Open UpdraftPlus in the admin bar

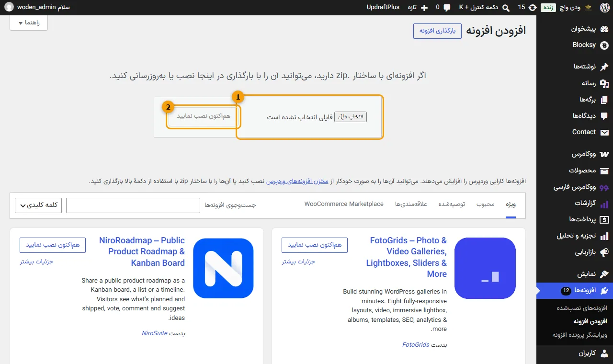[383, 8]
